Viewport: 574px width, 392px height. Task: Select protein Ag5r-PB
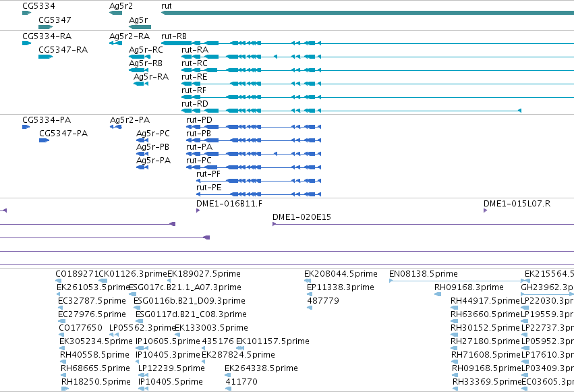click(152, 147)
